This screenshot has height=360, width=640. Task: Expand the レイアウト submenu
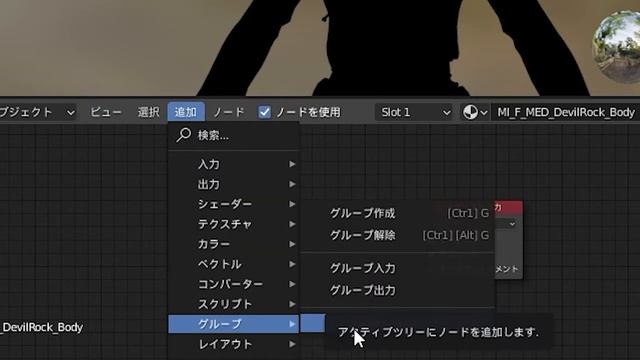[234, 344]
